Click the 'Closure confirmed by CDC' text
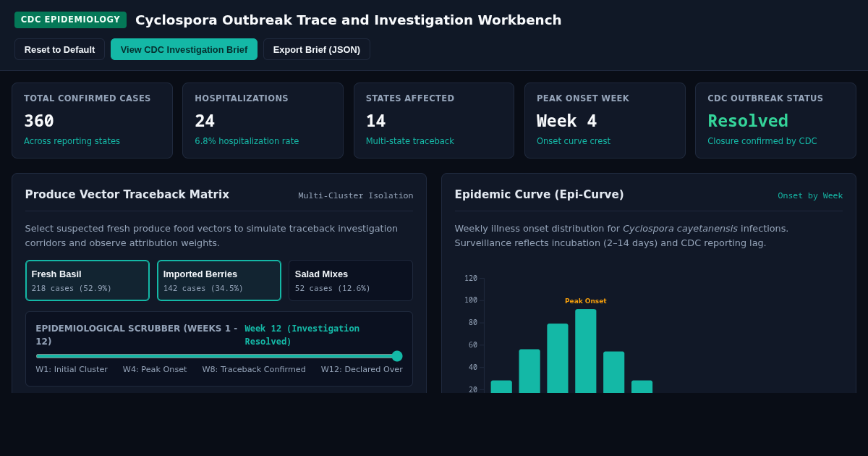Image resolution: width=868 pixels, height=456 pixels. 762,141
